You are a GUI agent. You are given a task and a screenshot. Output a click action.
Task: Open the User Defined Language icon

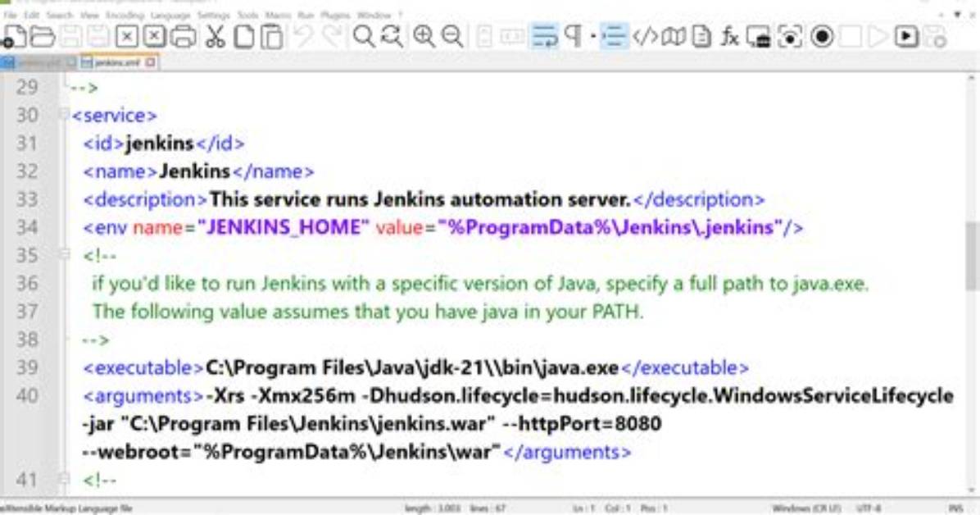[645, 37]
